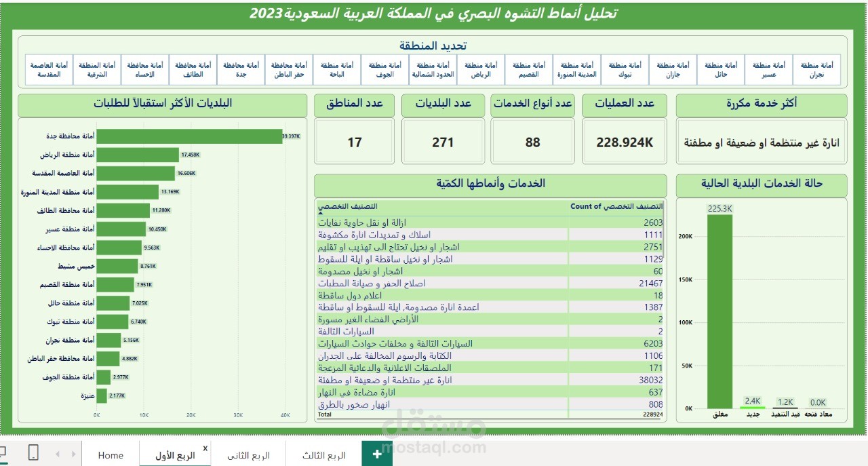
Task: Select the جديد bar in status chart
Action: tap(753, 407)
